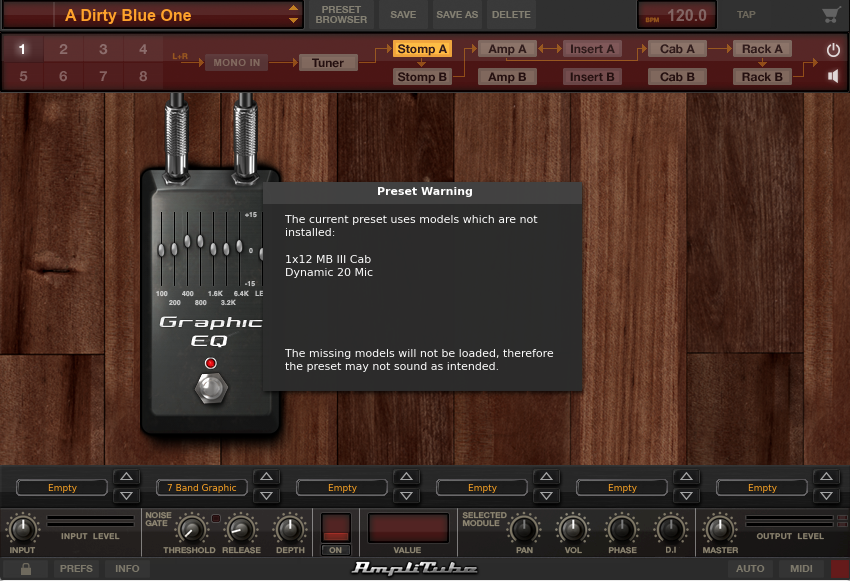The image size is (850, 581).
Task: Switch to Rack B module
Action: point(762,77)
